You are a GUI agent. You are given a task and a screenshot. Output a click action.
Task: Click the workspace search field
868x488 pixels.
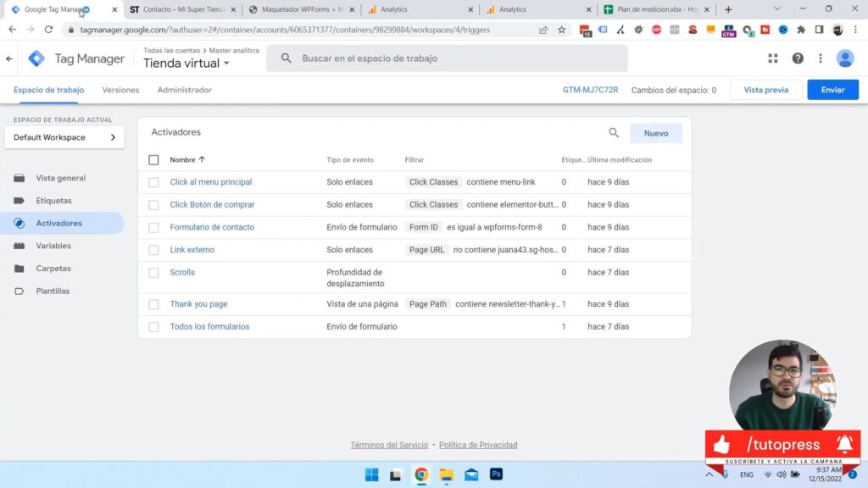[x=448, y=58]
